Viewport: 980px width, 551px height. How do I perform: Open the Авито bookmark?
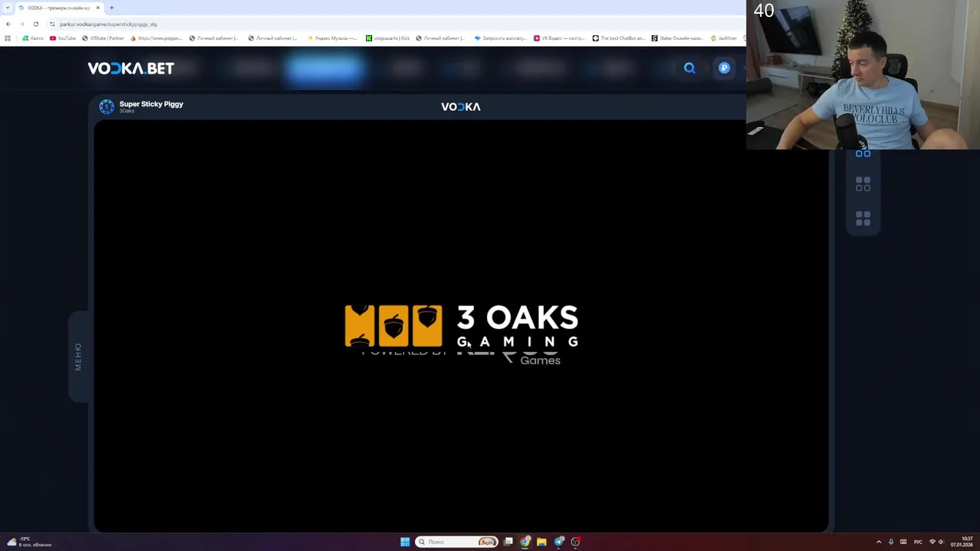click(33, 38)
